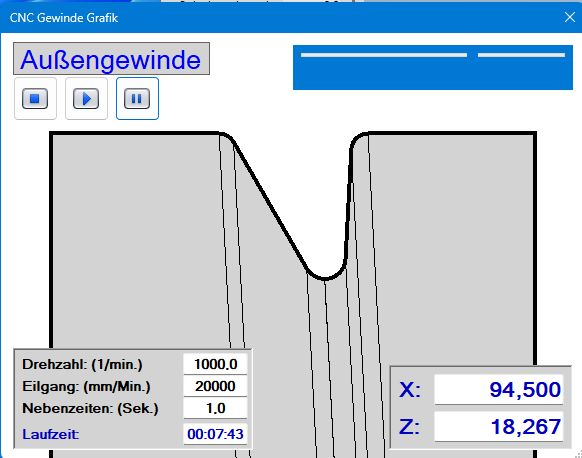Image resolution: width=582 pixels, height=458 pixels.
Task: Select the X coordinate field 94,500
Action: tap(498, 389)
